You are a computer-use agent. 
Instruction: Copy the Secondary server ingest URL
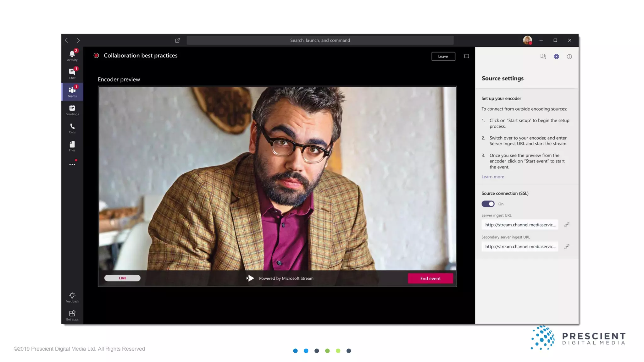tap(567, 247)
